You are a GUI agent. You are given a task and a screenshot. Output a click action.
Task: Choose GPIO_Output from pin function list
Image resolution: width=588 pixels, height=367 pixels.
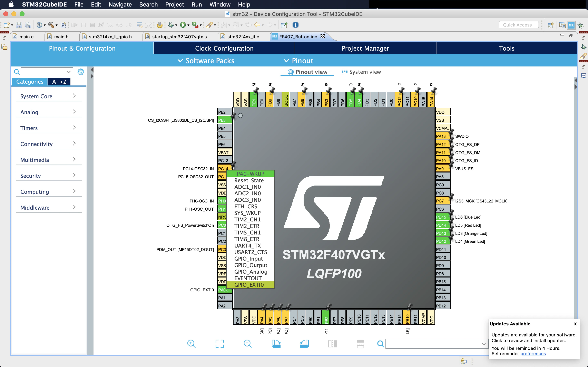click(251, 265)
